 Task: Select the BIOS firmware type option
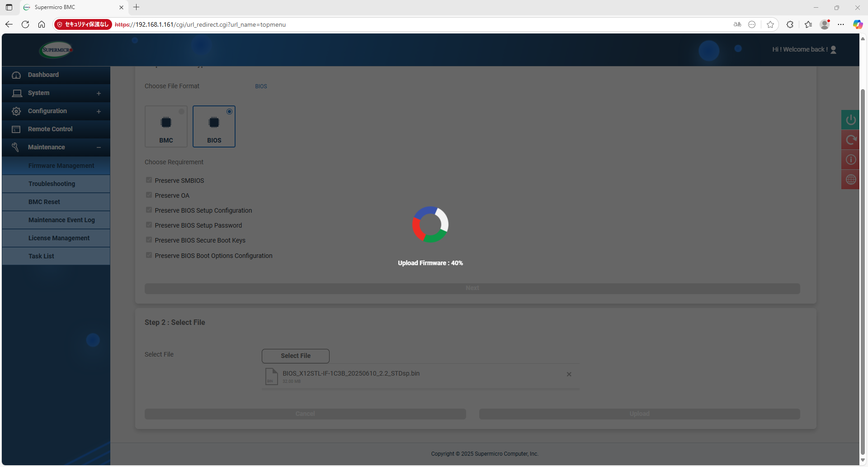214,127
